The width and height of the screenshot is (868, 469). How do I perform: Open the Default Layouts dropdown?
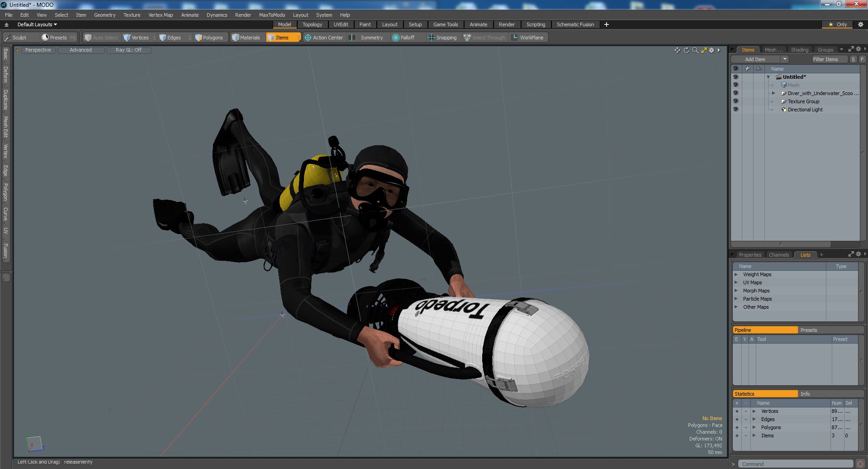(37, 24)
